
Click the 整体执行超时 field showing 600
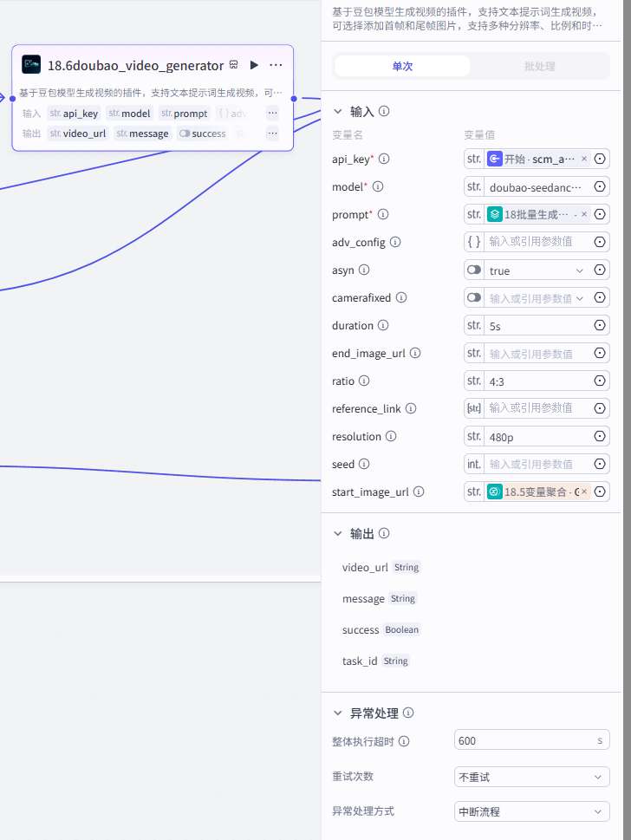pyautogui.click(x=531, y=740)
